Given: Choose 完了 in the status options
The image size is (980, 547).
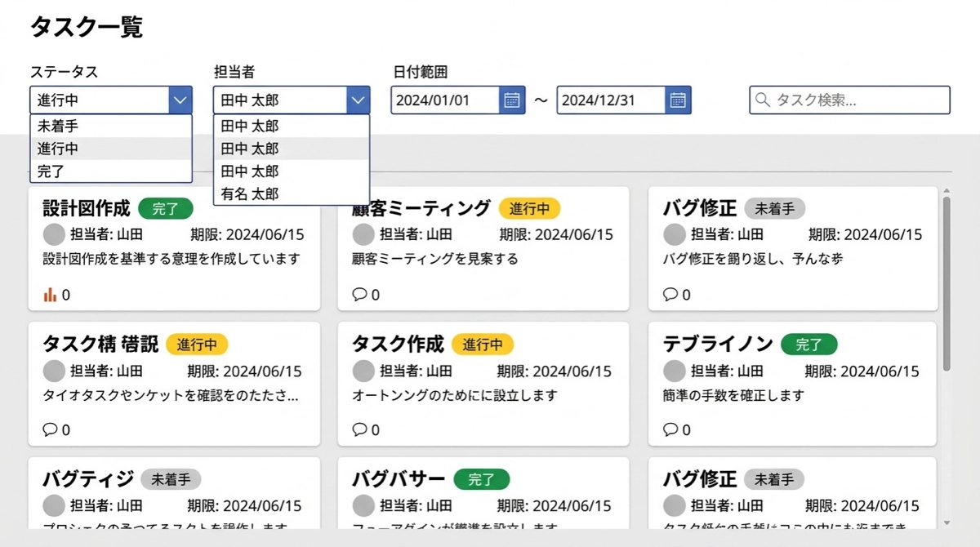Looking at the screenshot, I should pos(51,171).
